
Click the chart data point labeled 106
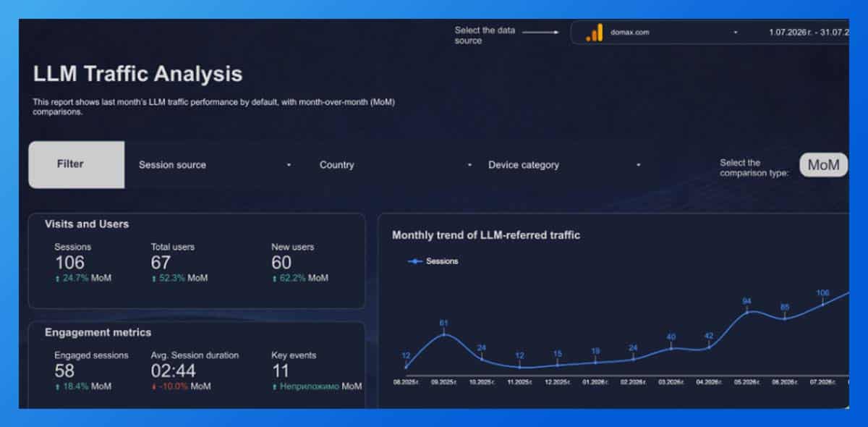pos(822,305)
